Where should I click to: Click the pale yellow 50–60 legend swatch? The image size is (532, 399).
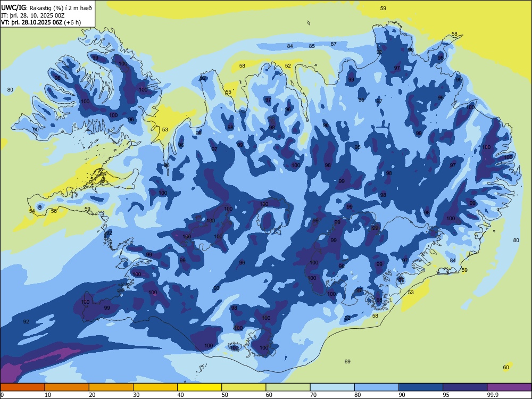point(244,387)
